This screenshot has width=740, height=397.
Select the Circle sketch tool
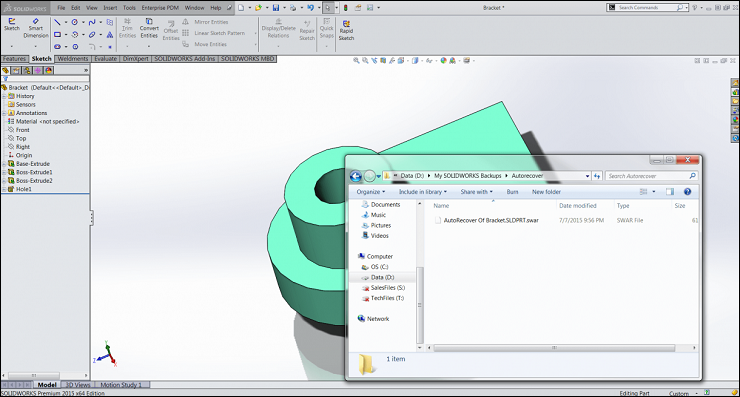click(75, 22)
